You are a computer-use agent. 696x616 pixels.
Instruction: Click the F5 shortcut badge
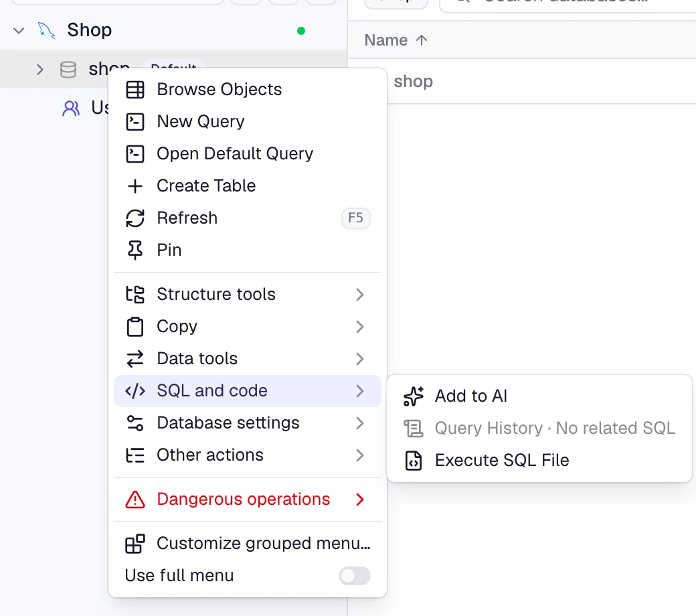(x=355, y=218)
